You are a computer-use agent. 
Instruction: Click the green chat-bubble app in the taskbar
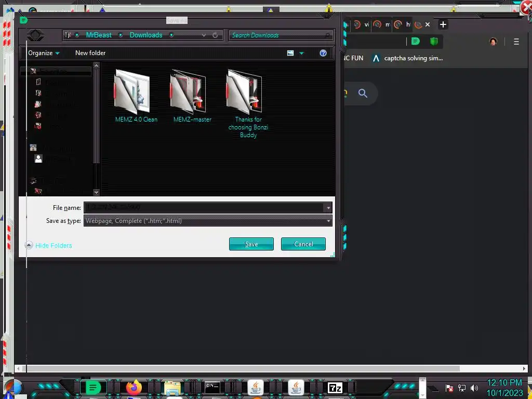(93, 388)
